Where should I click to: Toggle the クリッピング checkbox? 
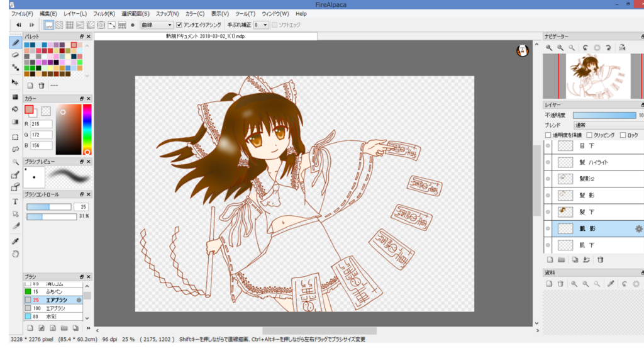589,135
